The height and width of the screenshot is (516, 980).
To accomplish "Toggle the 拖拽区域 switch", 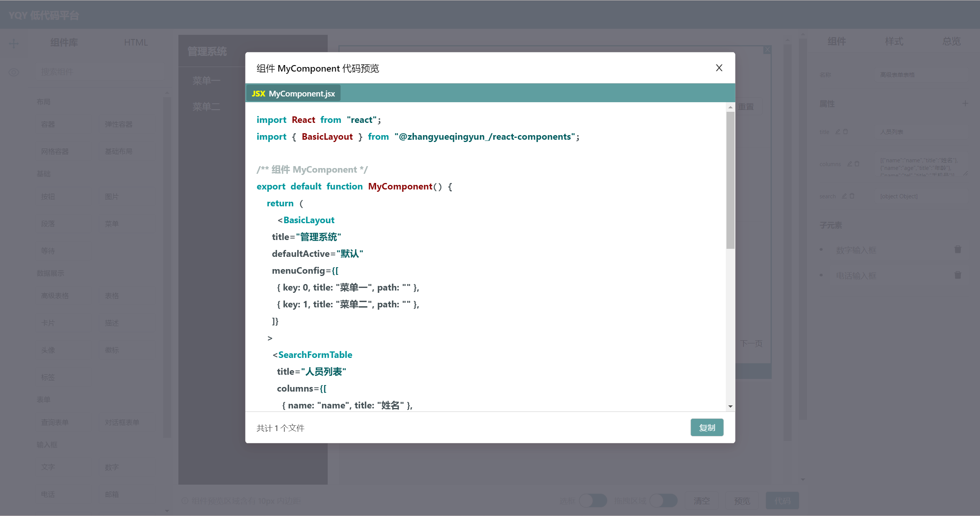I will pos(663,501).
